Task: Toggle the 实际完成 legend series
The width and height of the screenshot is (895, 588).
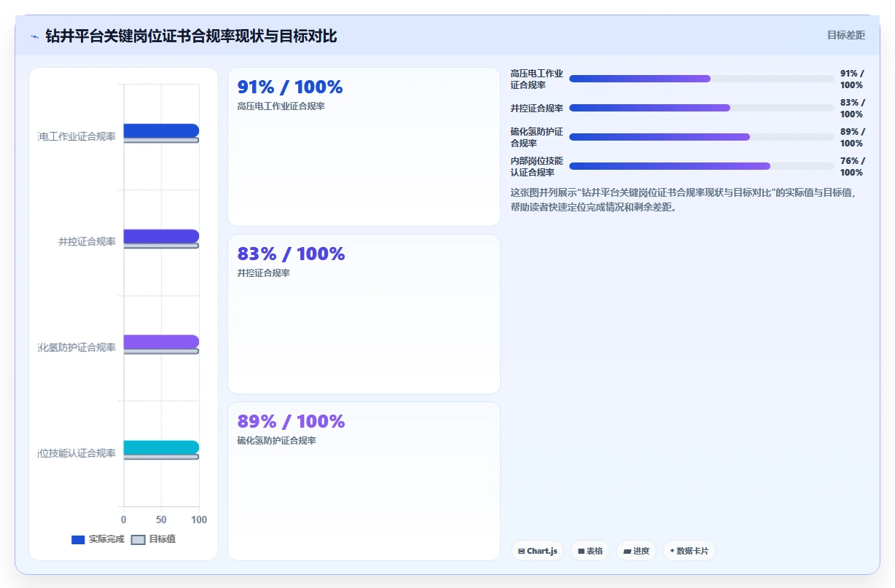Action: (x=98, y=540)
